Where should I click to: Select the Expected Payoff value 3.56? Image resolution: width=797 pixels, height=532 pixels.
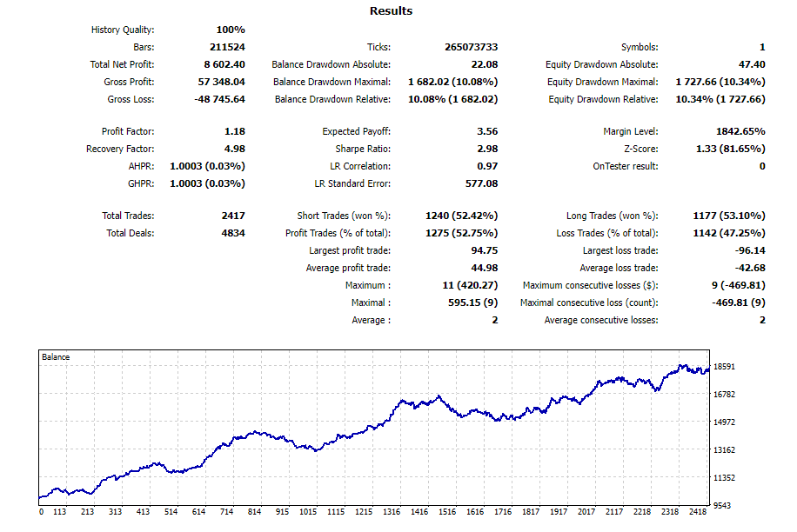click(487, 131)
